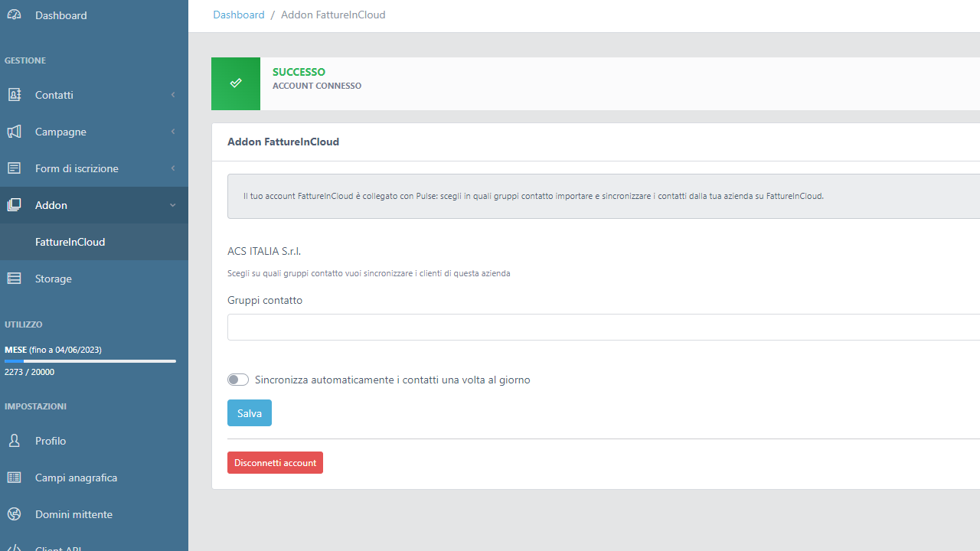This screenshot has height=551, width=980.
Task: Click the MESE fino a 04/06/2023 label
Action: pyautogui.click(x=53, y=350)
